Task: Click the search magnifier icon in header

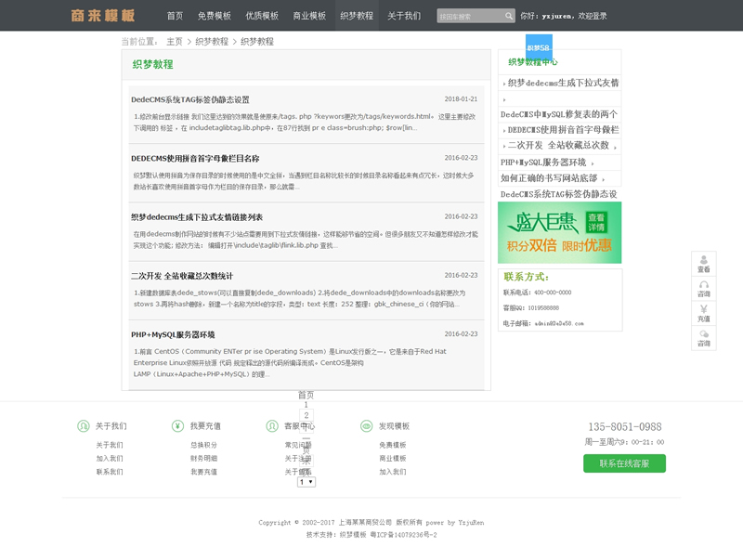Action: (x=509, y=16)
